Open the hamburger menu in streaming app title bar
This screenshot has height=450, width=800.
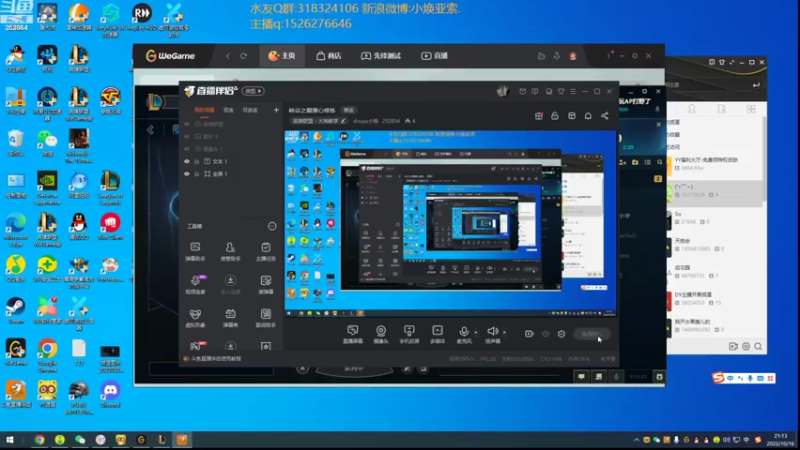[x=573, y=91]
